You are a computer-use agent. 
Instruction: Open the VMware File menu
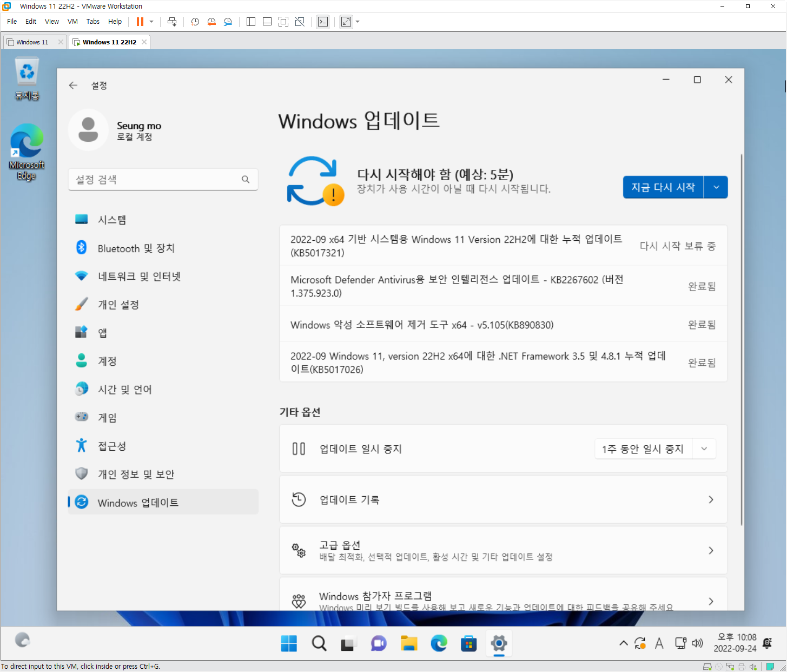pos(12,22)
